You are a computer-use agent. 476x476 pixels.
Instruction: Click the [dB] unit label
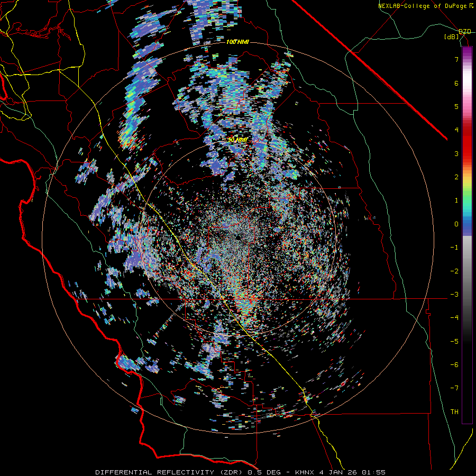click(x=452, y=36)
